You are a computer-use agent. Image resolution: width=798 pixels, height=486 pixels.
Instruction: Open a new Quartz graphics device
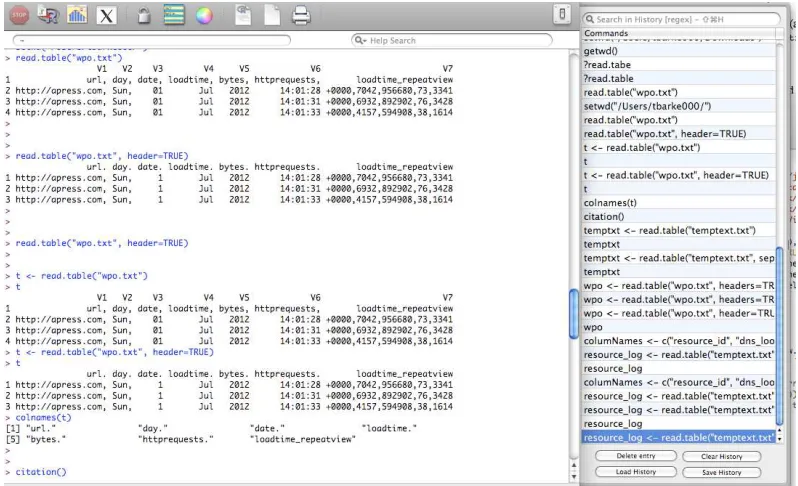tap(77, 15)
